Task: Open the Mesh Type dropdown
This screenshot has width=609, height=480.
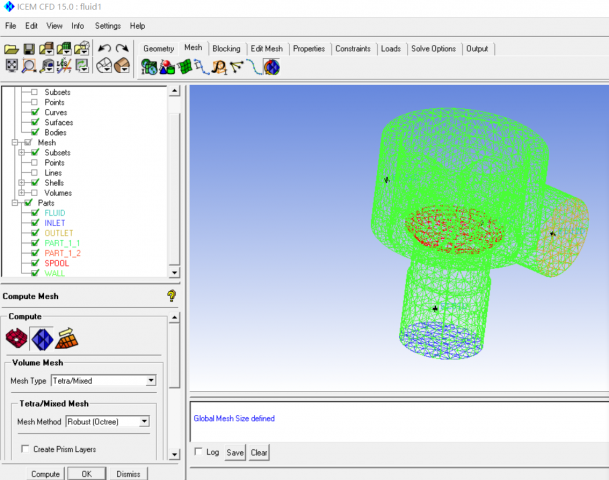Action: click(151, 380)
